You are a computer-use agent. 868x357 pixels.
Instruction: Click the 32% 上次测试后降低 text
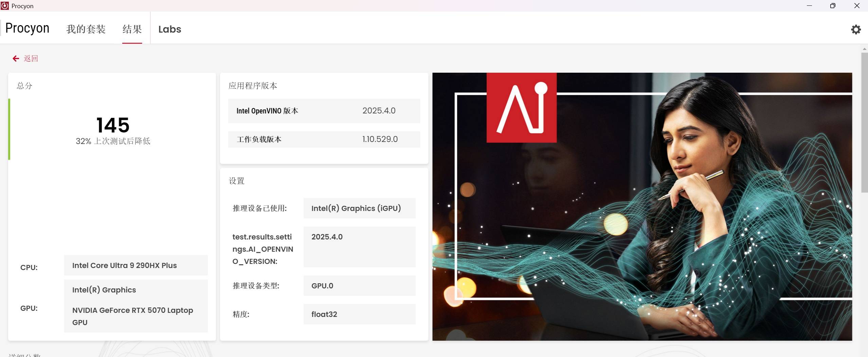tap(113, 141)
